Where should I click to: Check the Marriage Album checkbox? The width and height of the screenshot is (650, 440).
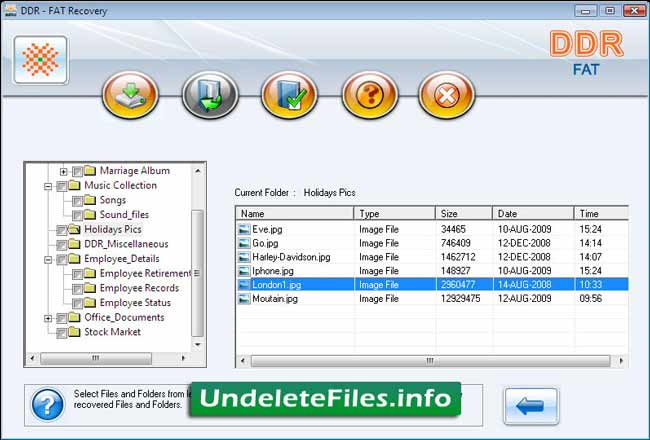77,171
